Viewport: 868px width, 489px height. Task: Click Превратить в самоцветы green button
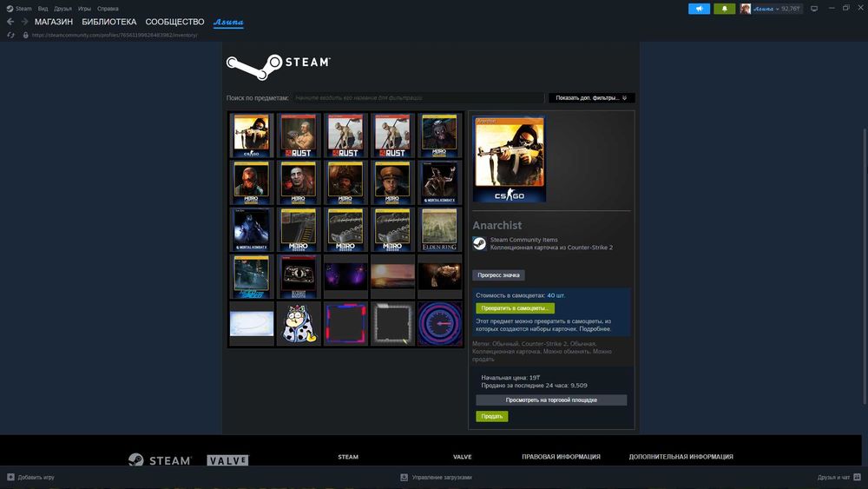(x=515, y=308)
